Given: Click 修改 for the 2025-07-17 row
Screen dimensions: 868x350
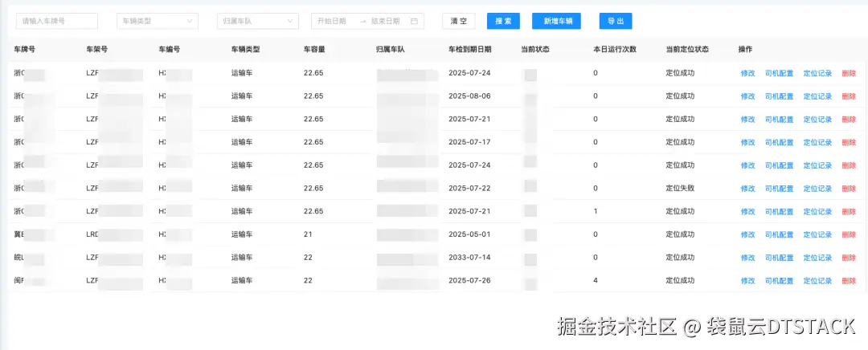Looking at the screenshot, I should 748,143.
